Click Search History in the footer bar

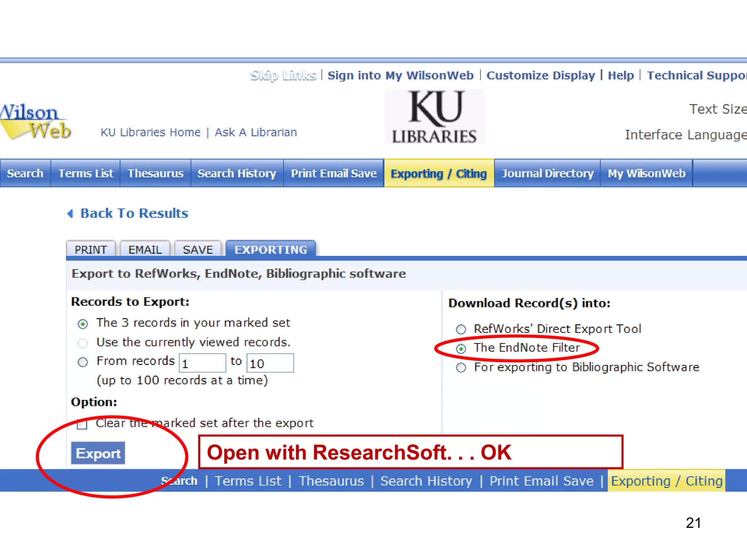pos(426,481)
